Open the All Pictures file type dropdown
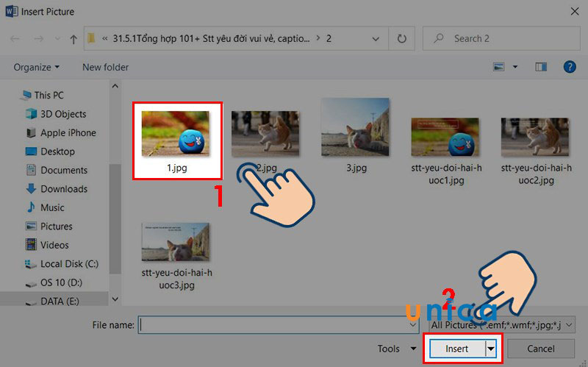The width and height of the screenshot is (588, 367). coord(502,325)
